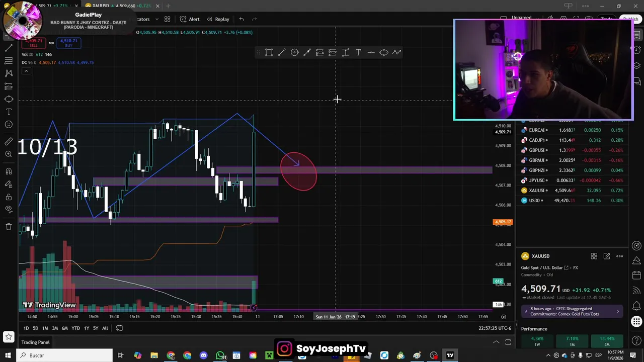Image resolution: width=644 pixels, height=362 pixels.
Task: Toggle stay in drawing mode pencil-lock icon
Action: tap(9, 184)
